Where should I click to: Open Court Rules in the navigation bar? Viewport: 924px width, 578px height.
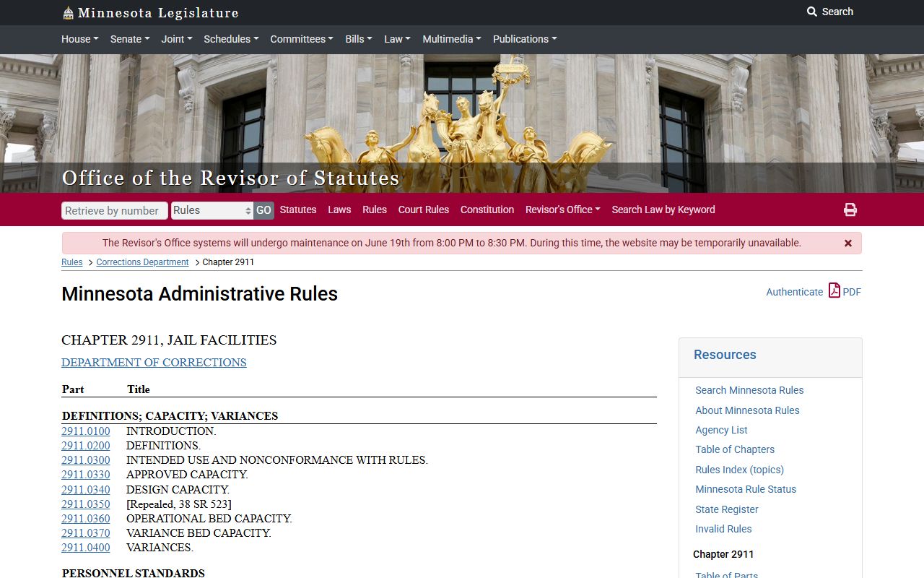click(424, 210)
